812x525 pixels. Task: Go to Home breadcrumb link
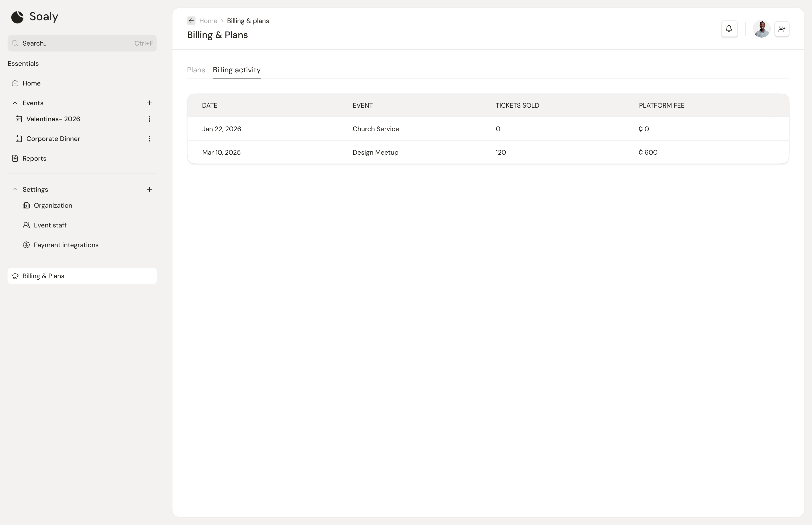click(208, 21)
